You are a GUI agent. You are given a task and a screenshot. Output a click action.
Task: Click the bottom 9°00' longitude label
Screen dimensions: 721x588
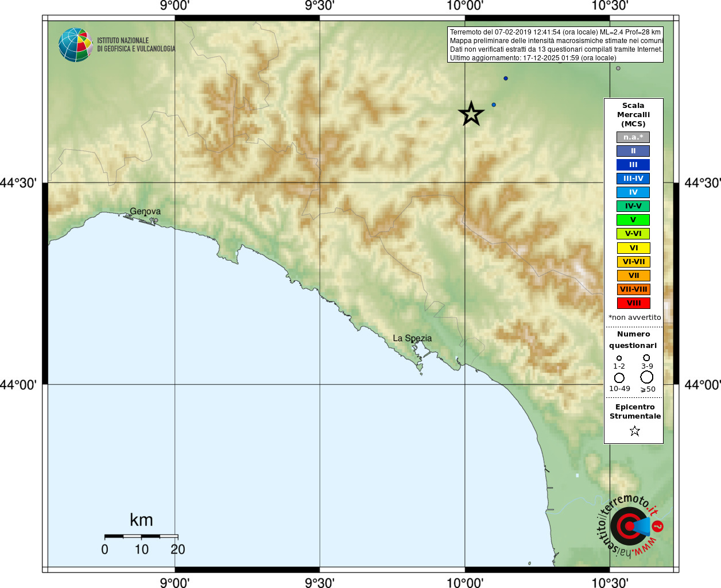coord(175,583)
